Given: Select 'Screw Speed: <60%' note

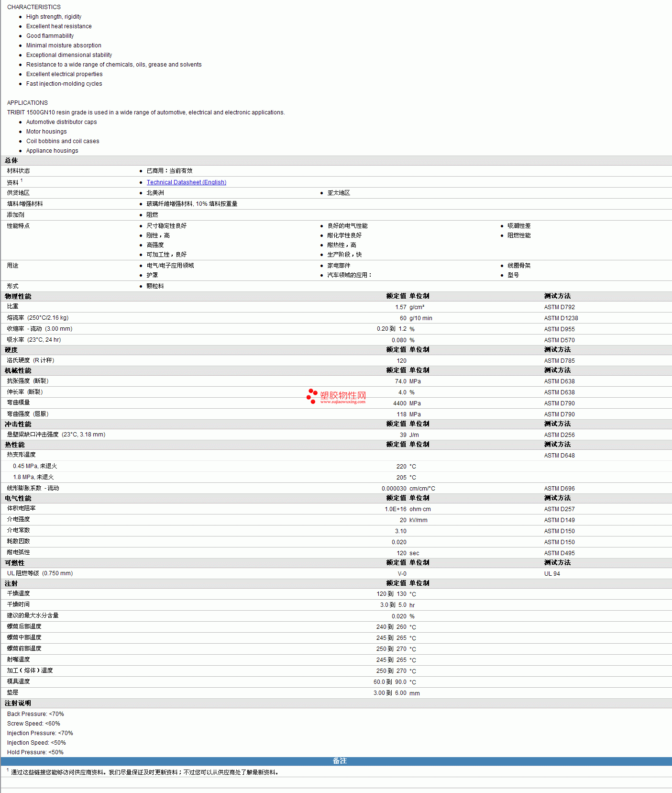Looking at the screenshot, I should tap(33, 724).
